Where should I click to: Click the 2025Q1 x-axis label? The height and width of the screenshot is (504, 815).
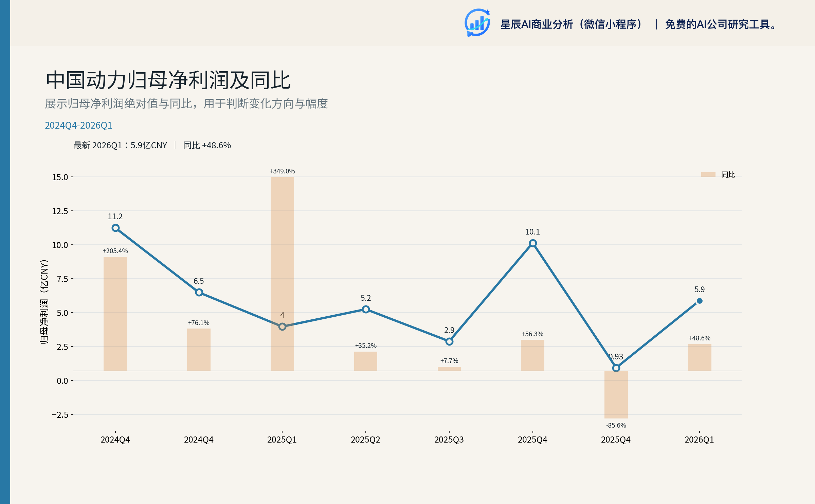[x=282, y=440]
